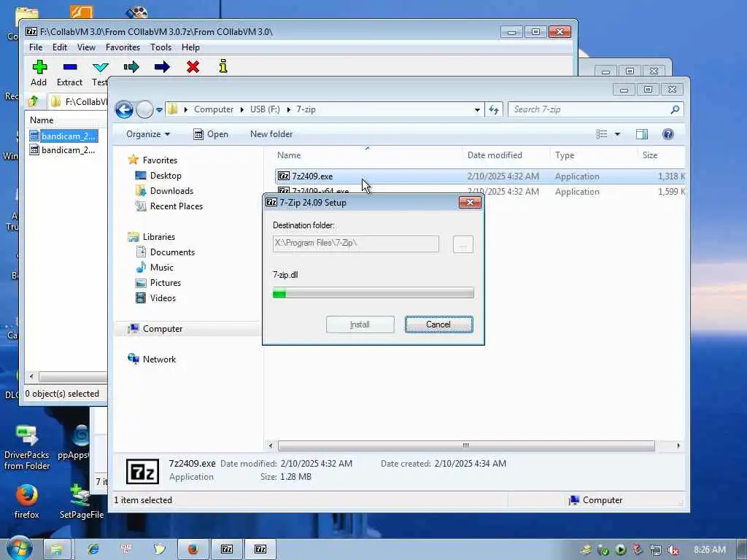Click the firefox desktop shortcut

coord(27,502)
